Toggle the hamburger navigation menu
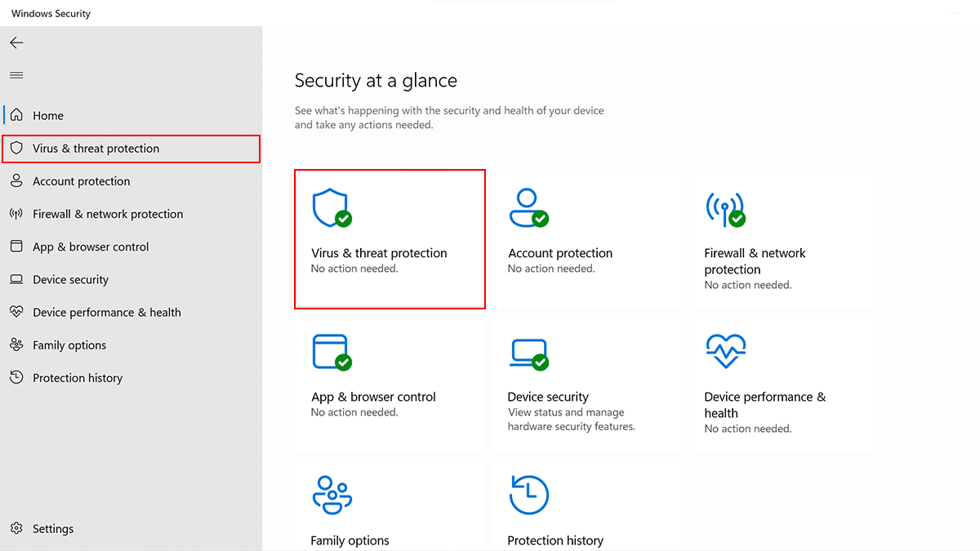This screenshot has width=980, height=551. click(16, 75)
